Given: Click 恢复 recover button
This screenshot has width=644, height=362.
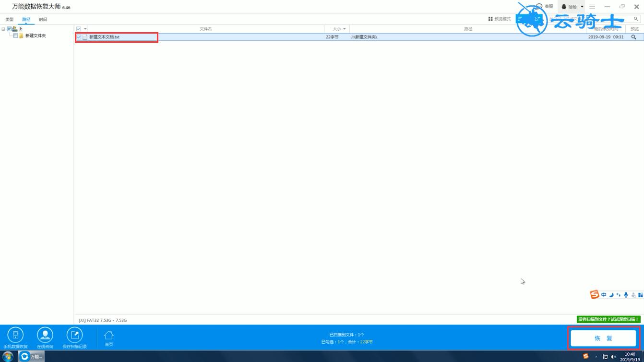Looking at the screenshot, I should click(x=604, y=338).
